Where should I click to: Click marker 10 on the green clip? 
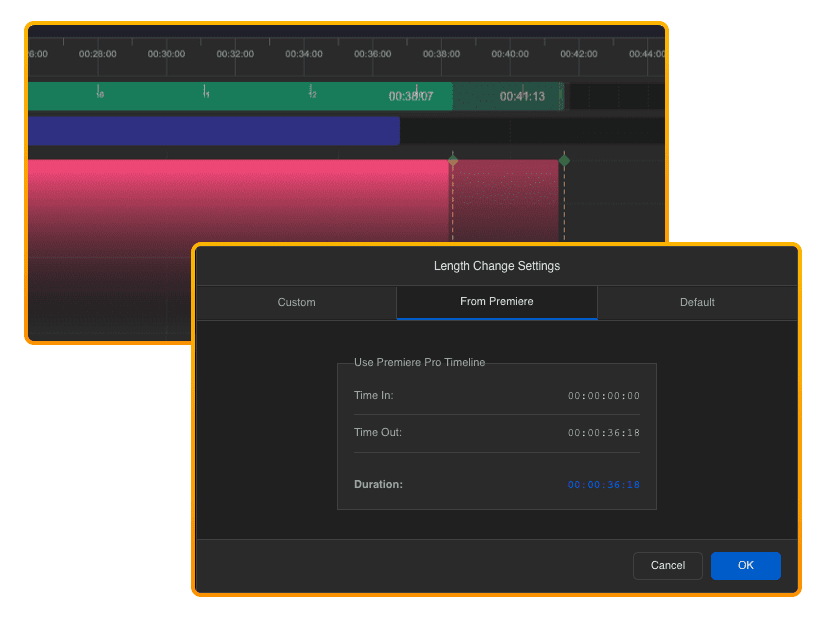pyautogui.click(x=99, y=92)
